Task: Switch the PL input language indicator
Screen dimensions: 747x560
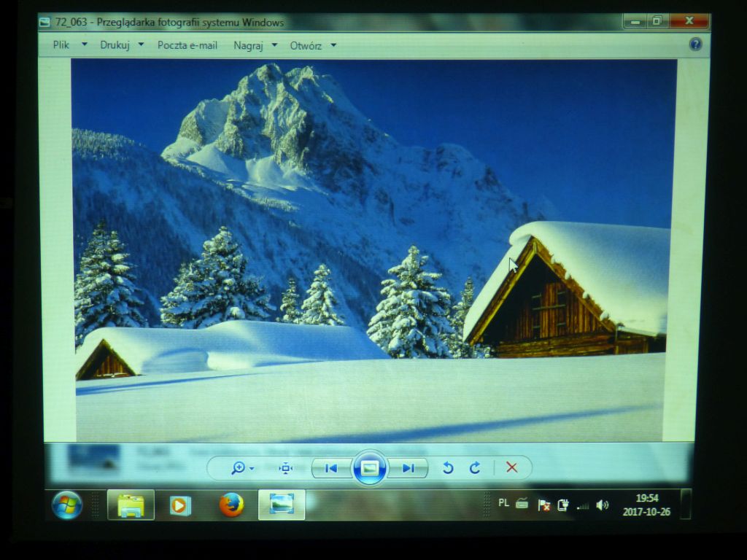Action: tap(503, 503)
